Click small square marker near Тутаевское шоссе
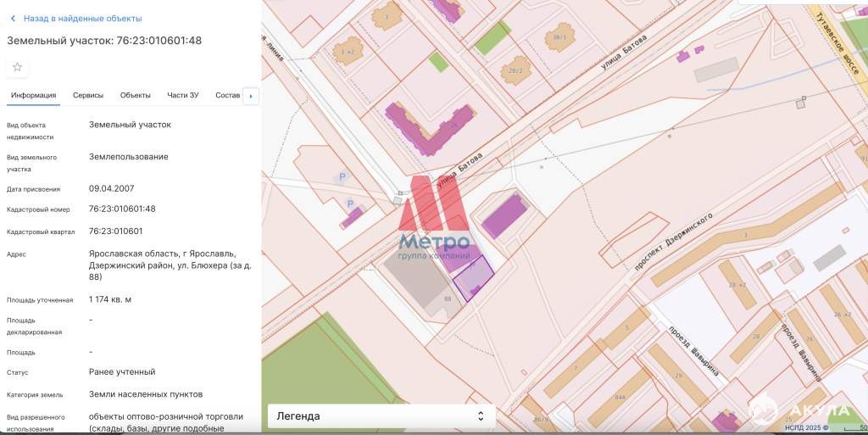The width and height of the screenshot is (868, 435). tap(800, 103)
